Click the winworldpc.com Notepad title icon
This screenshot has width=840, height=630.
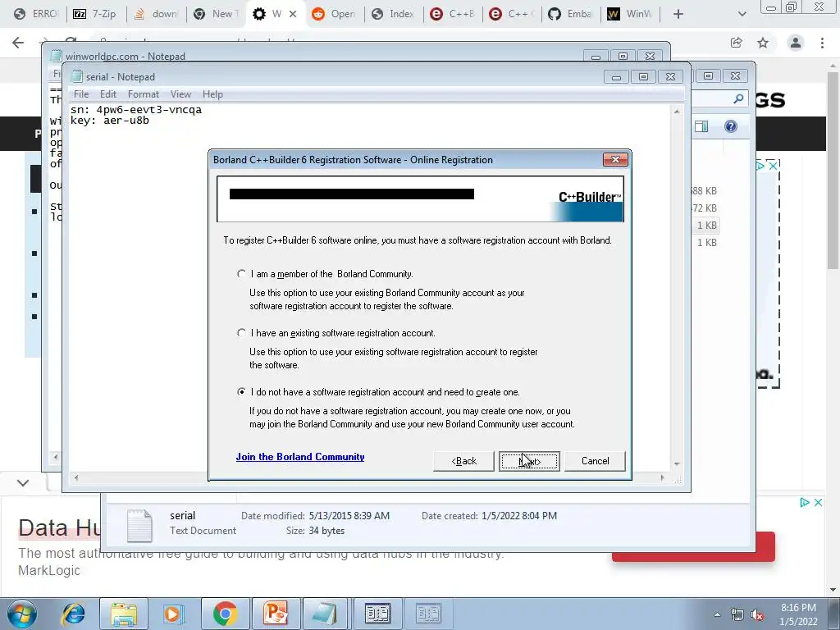pos(56,56)
